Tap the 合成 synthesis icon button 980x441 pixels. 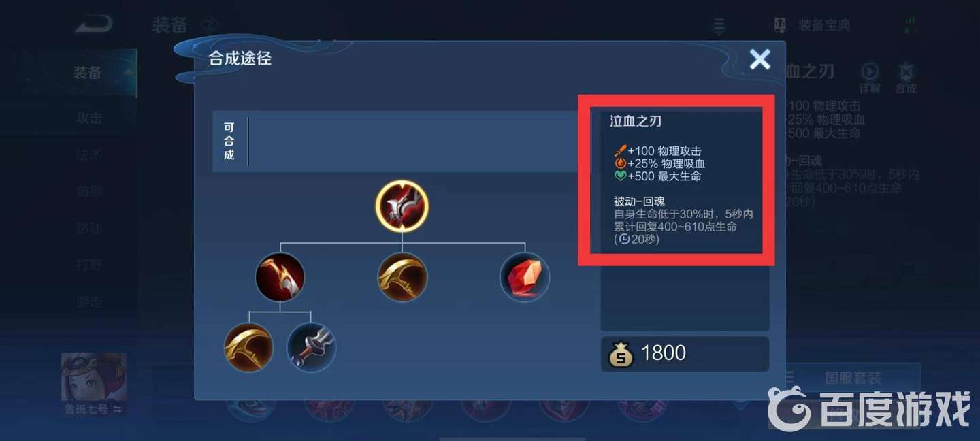pyautogui.click(x=906, y=78)
